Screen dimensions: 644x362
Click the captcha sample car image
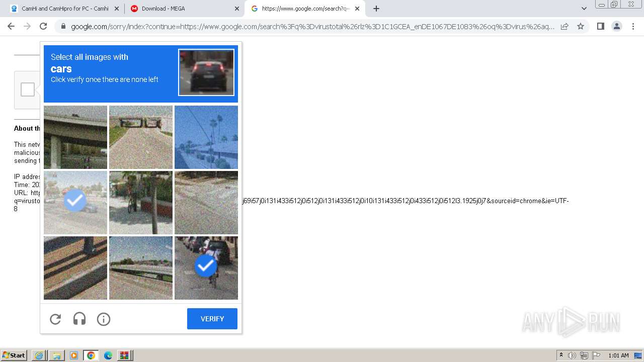point(206,72)
